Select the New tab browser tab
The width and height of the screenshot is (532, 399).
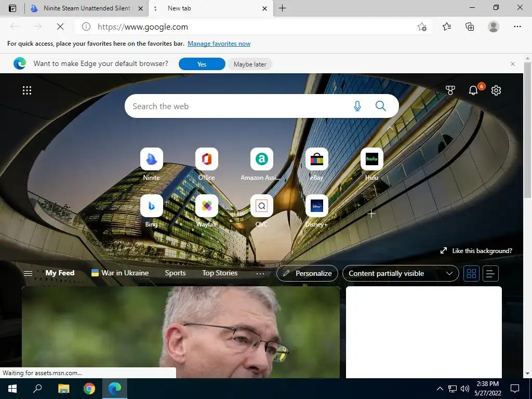(x=210, y=8)
